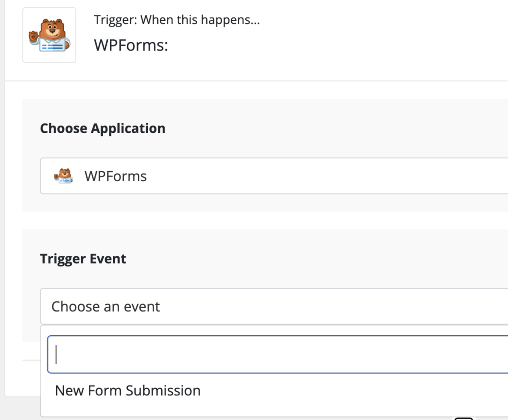Click the blinking cursor in the search box

56,355
